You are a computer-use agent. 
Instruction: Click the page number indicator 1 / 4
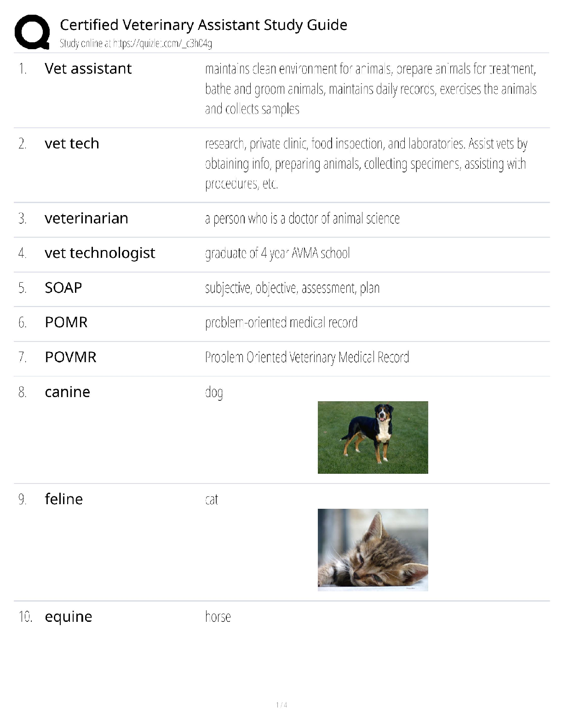point(281,705)
